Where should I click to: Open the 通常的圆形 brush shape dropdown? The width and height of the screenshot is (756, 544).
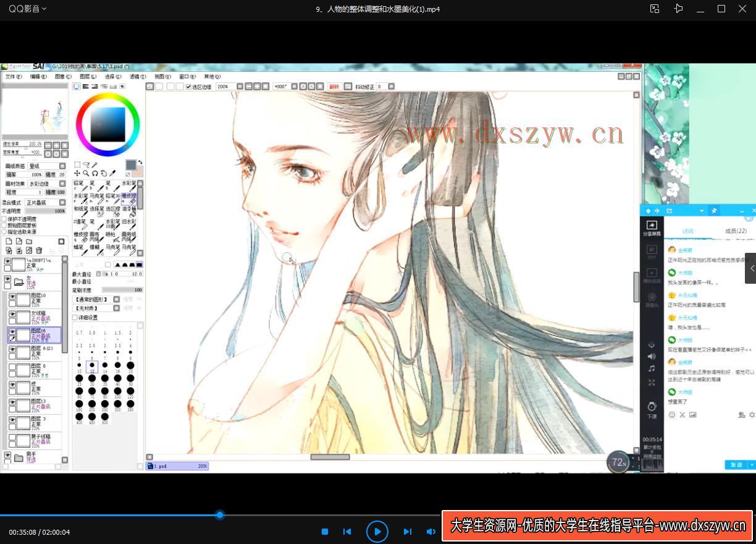(116, 299)
